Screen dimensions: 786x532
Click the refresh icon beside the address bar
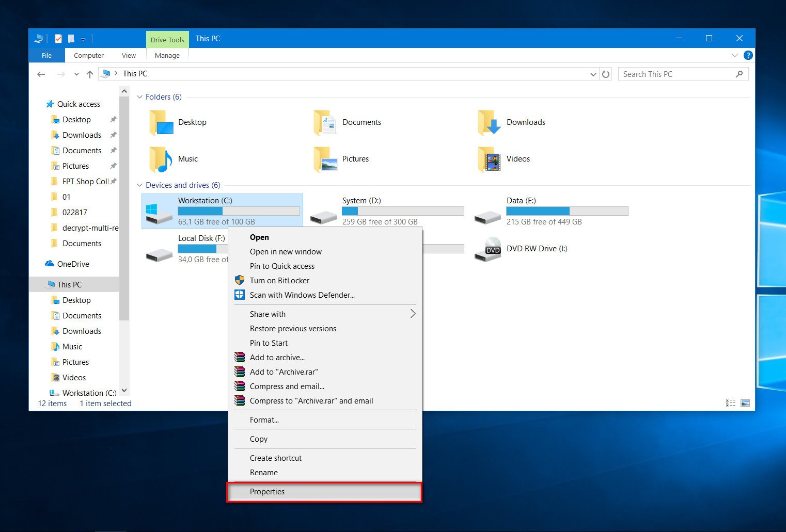click(605, 74)
